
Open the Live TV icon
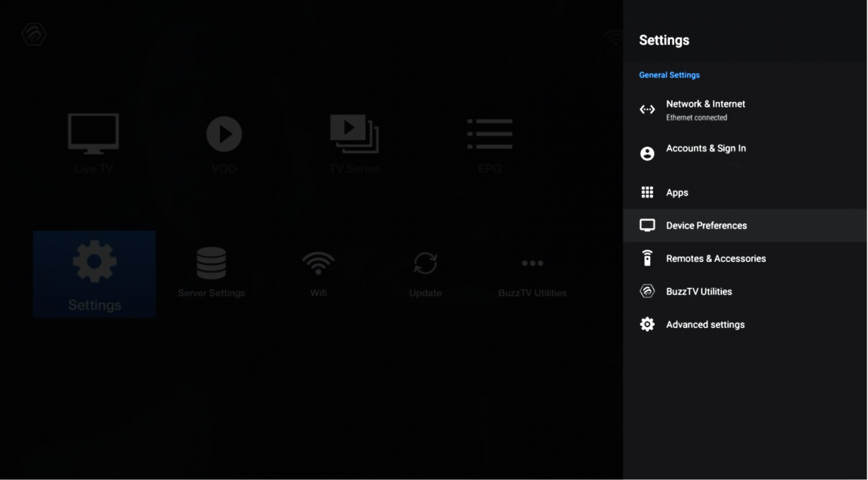93,134
